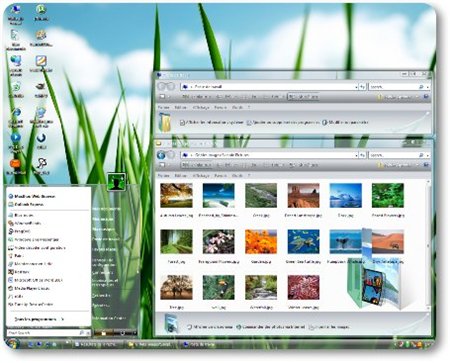Select the green sea turtle thumbnail
The image size is (450, 363).
tap(303, 242)
